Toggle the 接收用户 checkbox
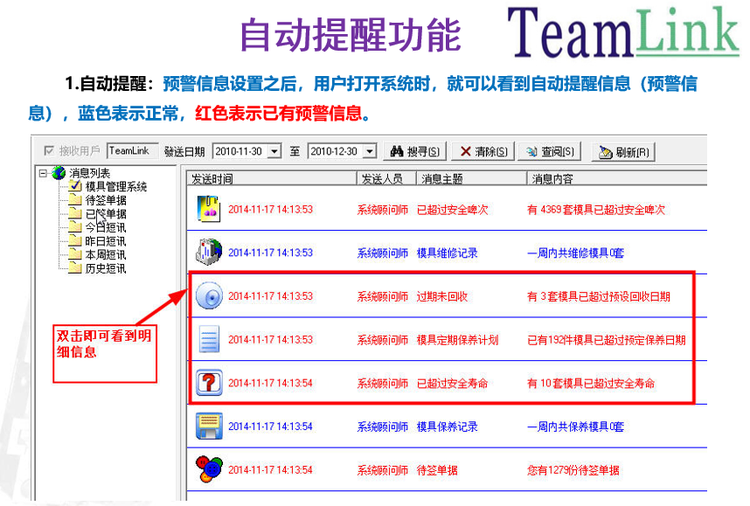The height and width of the screenshot is (506, 750). pyautogui.click(x=48, y=151)
